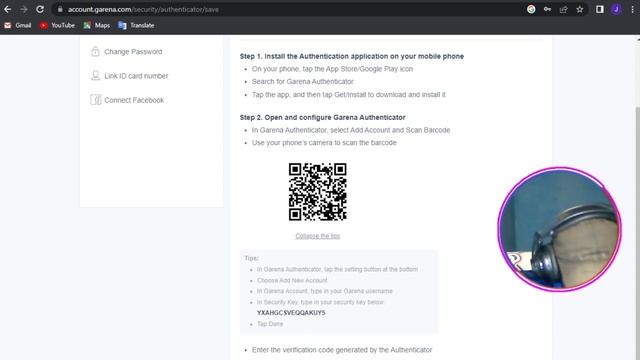Click the YouTube play icon in bookmarks
The height and width of the screenshot is (360, 640).
click(43, 25)
